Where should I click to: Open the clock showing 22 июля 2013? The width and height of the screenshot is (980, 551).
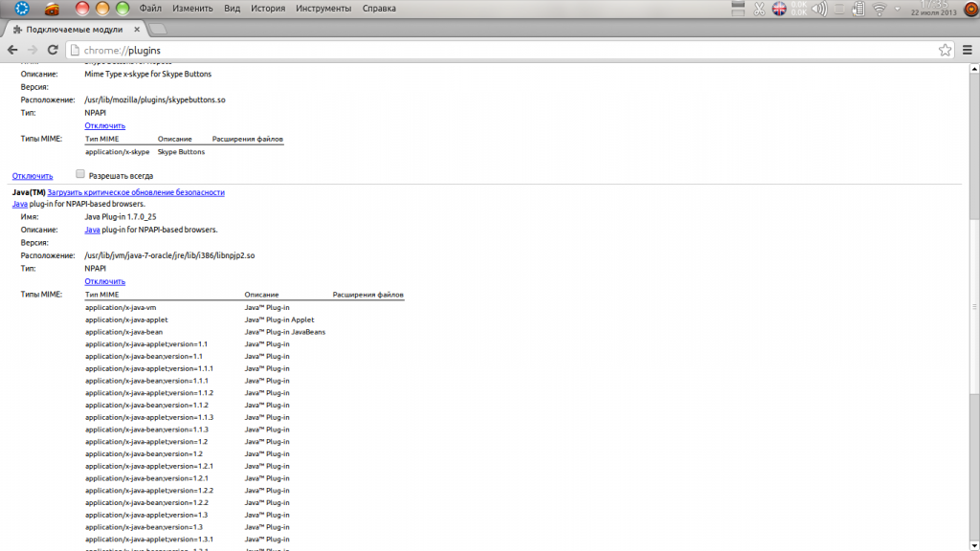pos(934,9)
